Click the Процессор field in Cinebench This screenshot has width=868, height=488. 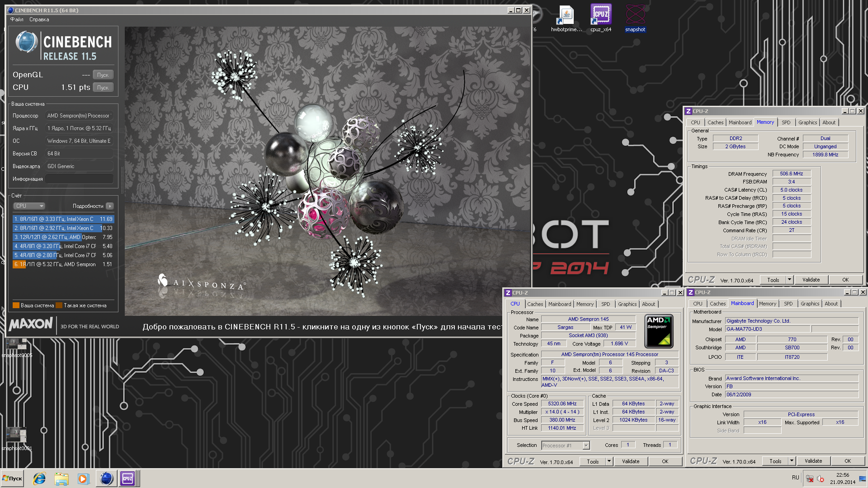[x=79, y=116]
